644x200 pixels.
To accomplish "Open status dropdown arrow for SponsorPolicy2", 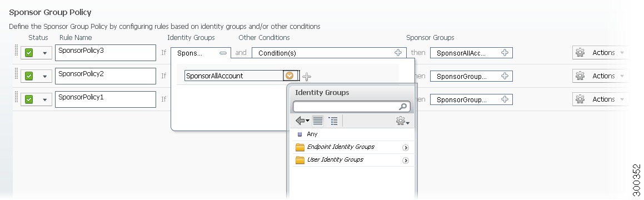I will point(45,76).
